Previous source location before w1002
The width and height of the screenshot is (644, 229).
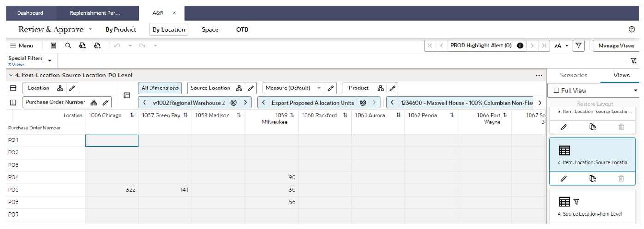(144, 103)
